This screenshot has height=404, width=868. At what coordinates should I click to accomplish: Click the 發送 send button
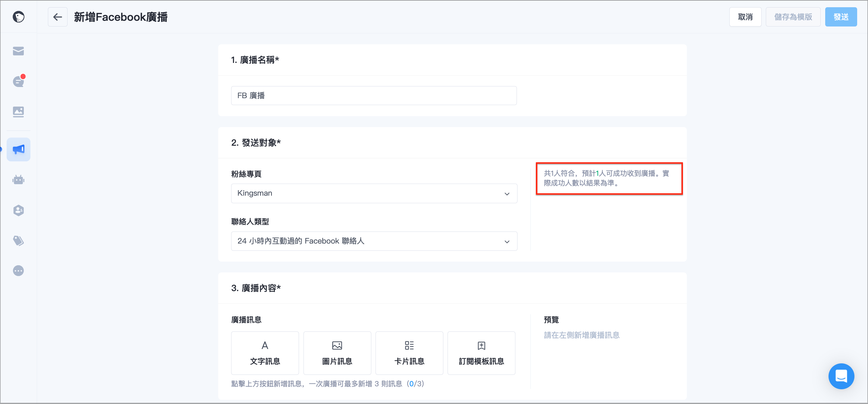(x=841, y=17)
